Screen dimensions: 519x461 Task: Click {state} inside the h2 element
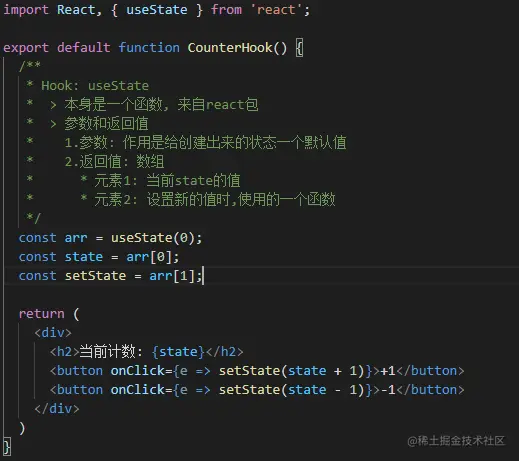point(178,352)
